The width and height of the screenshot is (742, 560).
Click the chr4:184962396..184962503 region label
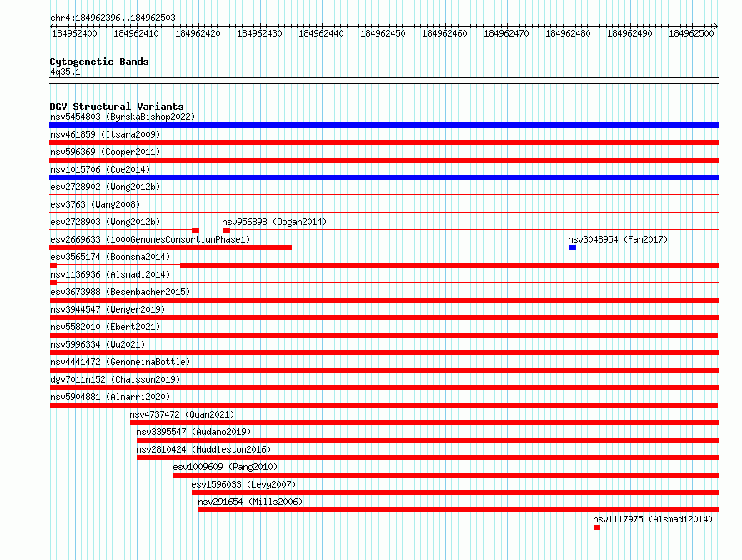113,17
